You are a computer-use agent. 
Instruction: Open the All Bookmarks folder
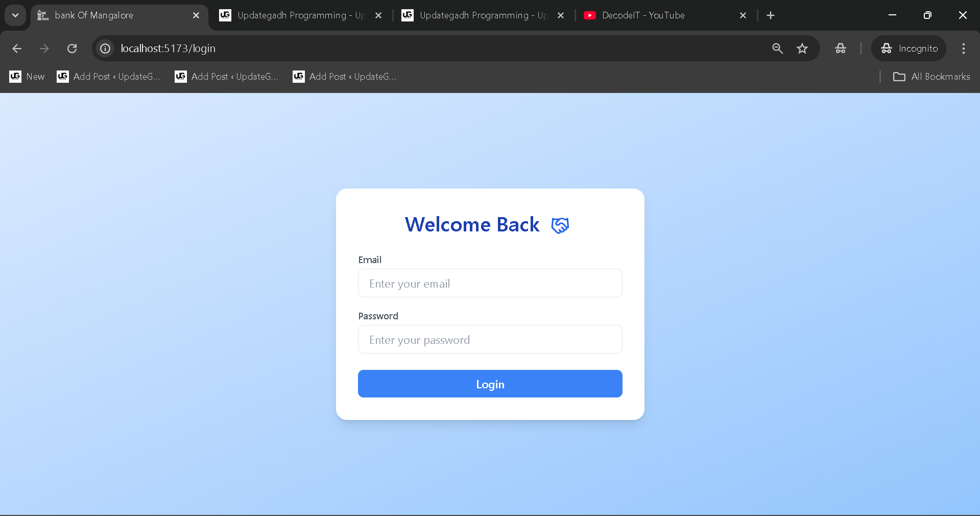pos(931,77)
